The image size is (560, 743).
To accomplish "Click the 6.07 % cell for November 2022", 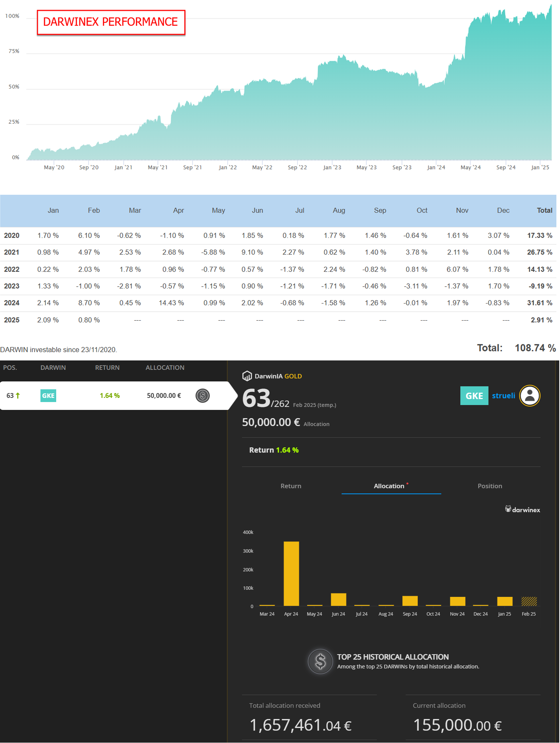I will pos(457,269).
